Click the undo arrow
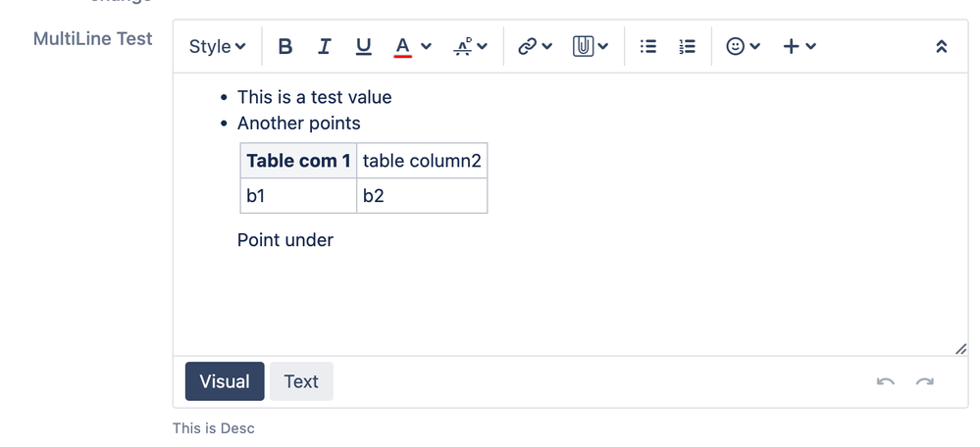 coord(886,381)
